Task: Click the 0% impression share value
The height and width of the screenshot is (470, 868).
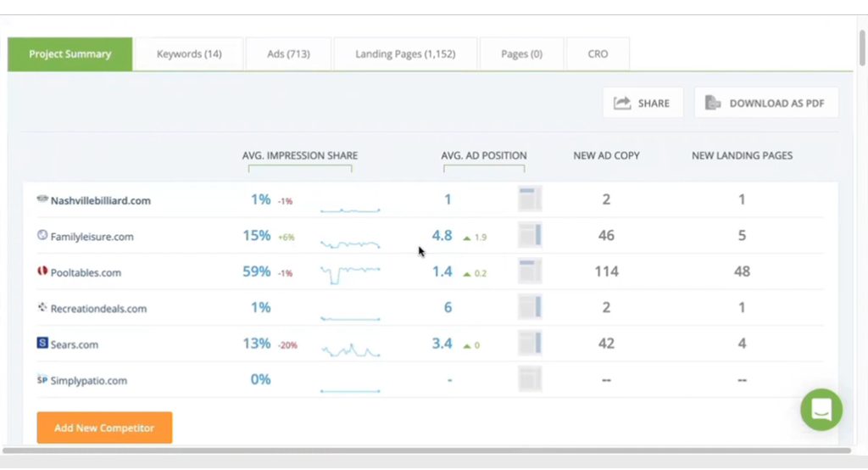Action: click(x=261, y=380)
